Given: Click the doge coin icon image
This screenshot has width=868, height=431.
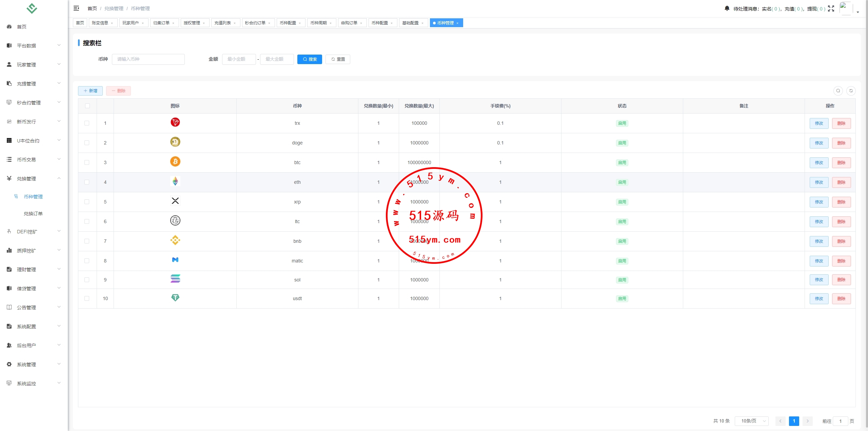Looking at the screenshot, I should tap(175, 142).
